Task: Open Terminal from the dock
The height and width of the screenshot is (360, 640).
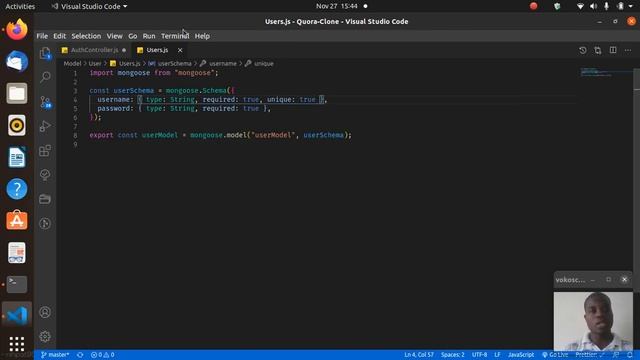Action: 17,284
